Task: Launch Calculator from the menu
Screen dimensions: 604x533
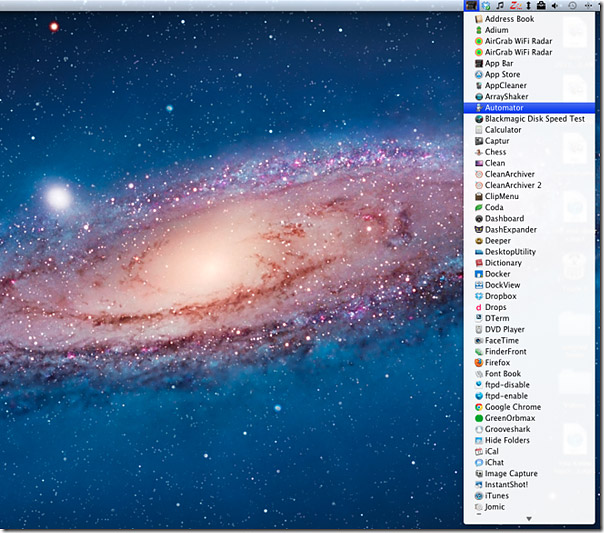Action: point(529,130)
